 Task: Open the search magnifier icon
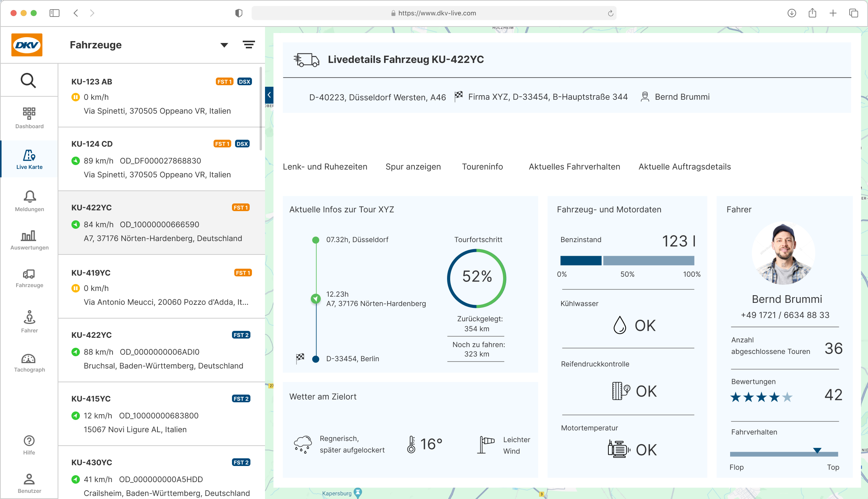click(28, 81)
